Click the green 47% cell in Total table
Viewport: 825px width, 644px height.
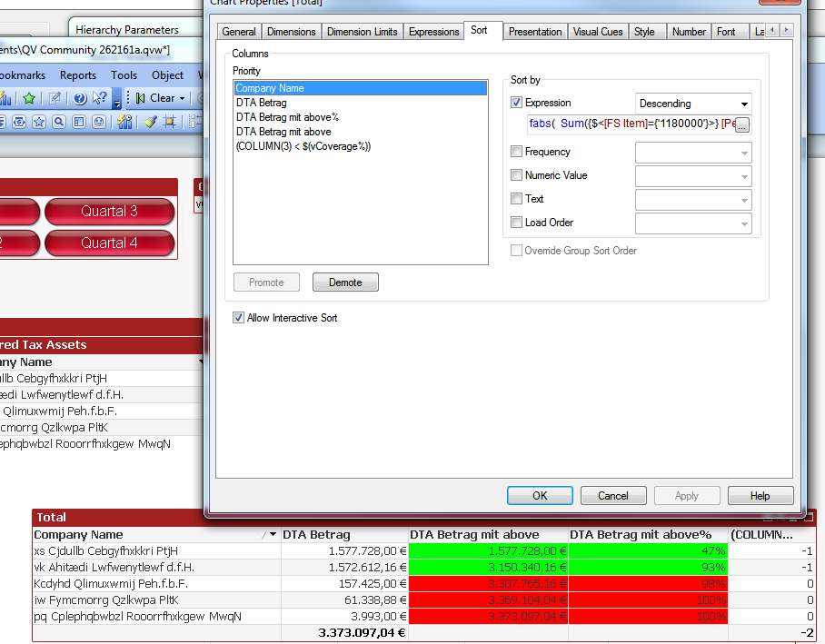click(648, 550)
